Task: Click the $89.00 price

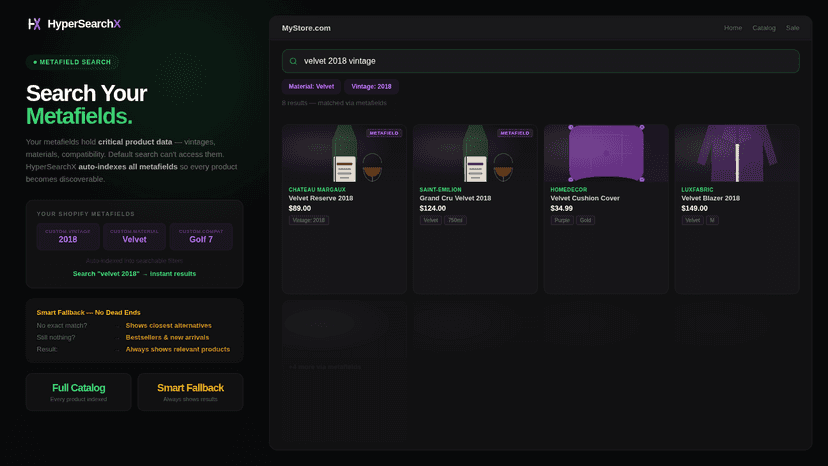Action: (x=299, y=208)
